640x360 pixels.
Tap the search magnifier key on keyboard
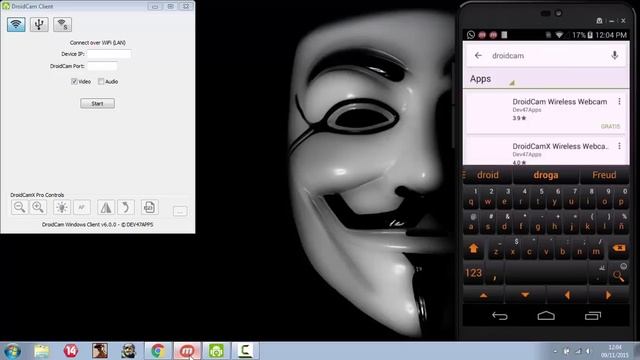[x=618, y=274]
